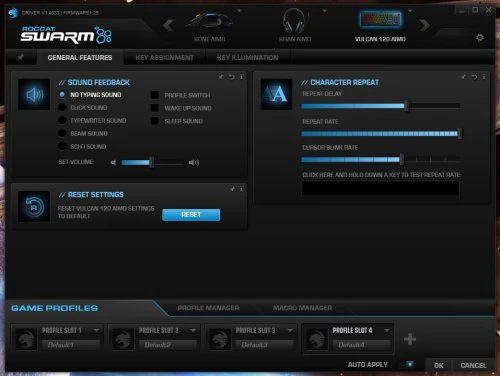The width and height of the screenshot is (500, 376).
Task: Click volume minimum speaker icon
Action: click(x=113, y=162)
